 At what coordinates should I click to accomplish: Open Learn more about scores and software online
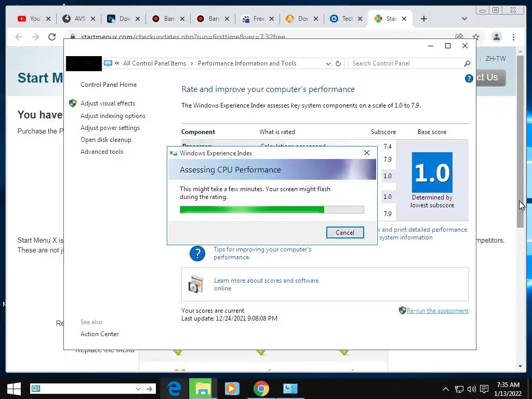pyautogui.click(x=266, y=284)
